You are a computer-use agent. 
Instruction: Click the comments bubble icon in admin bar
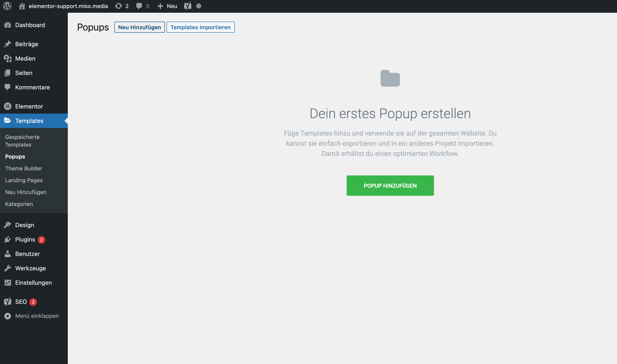(x=139, y=6)
